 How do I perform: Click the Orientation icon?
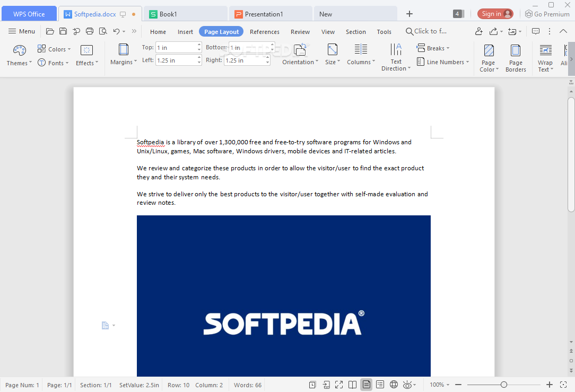(300, 49)
